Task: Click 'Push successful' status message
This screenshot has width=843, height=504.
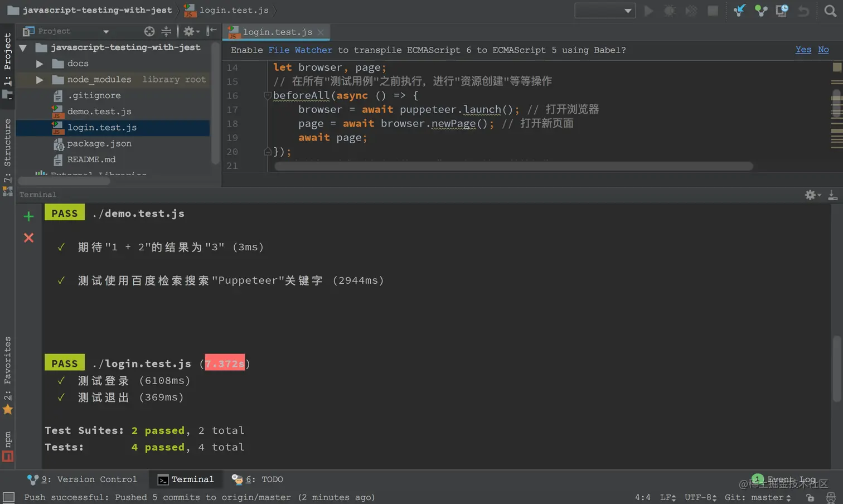Action: coord(199,497)
